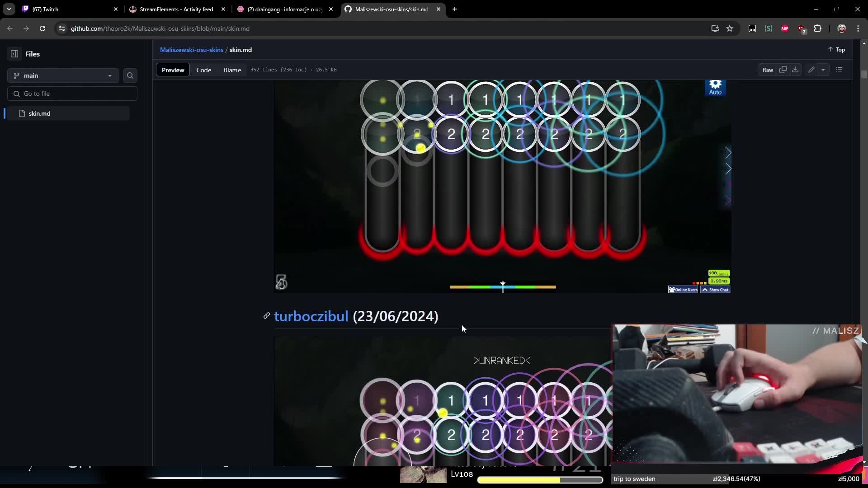Open the main branch selector dropdown

(x=62, y=75)
